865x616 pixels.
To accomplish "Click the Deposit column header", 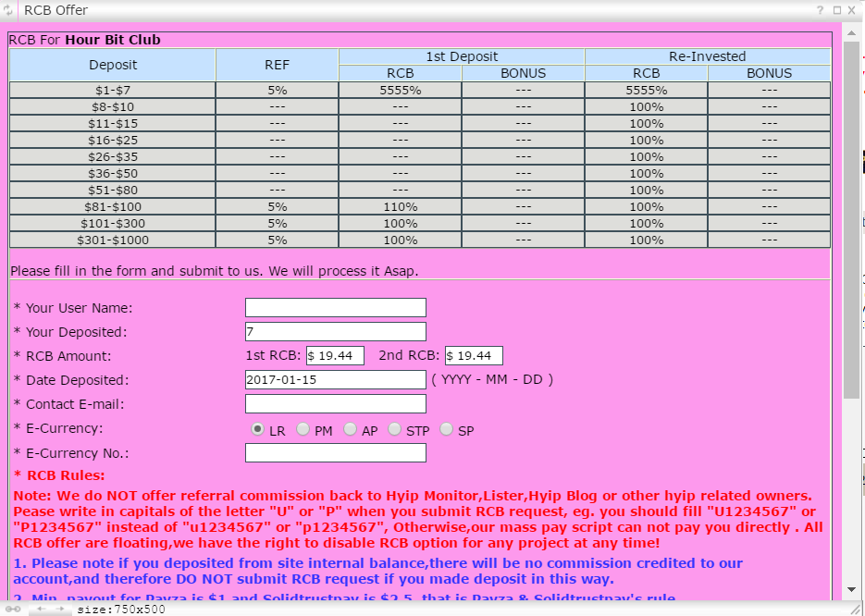I will click(113, 65).
